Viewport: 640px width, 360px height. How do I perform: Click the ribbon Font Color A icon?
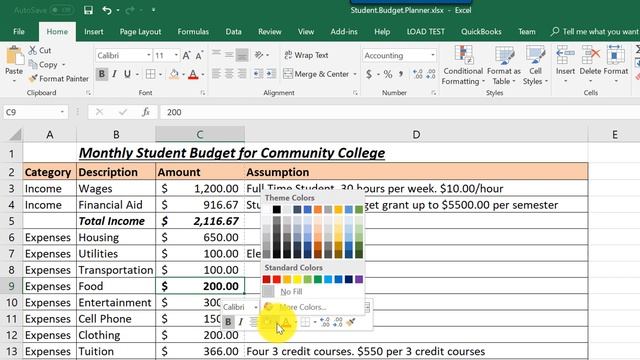[x=193, y=74]
